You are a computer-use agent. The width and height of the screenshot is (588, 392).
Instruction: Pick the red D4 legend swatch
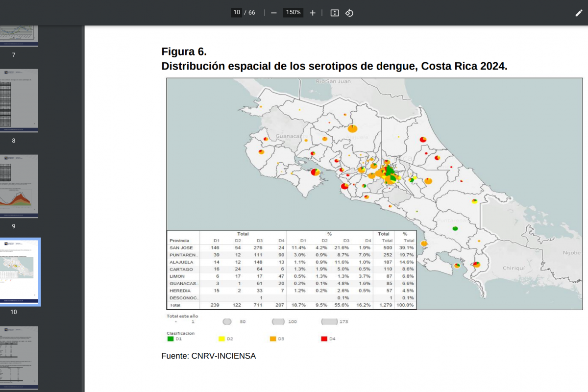[x=324, y=339]
